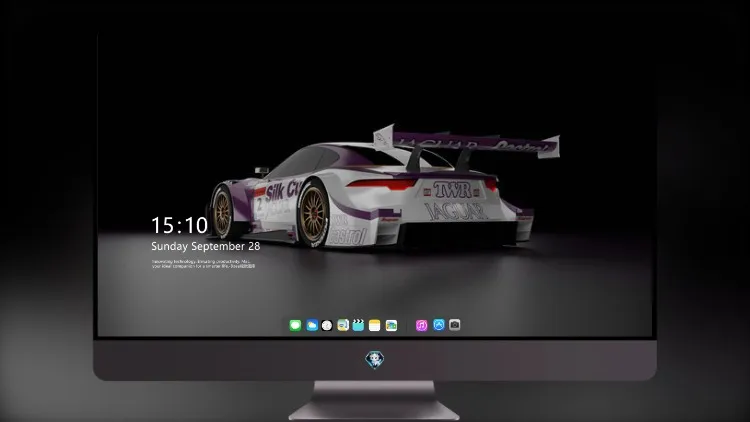Click the logo badge on monitor chin
Screen dimensions: 750x422
[x=375, y=360]
